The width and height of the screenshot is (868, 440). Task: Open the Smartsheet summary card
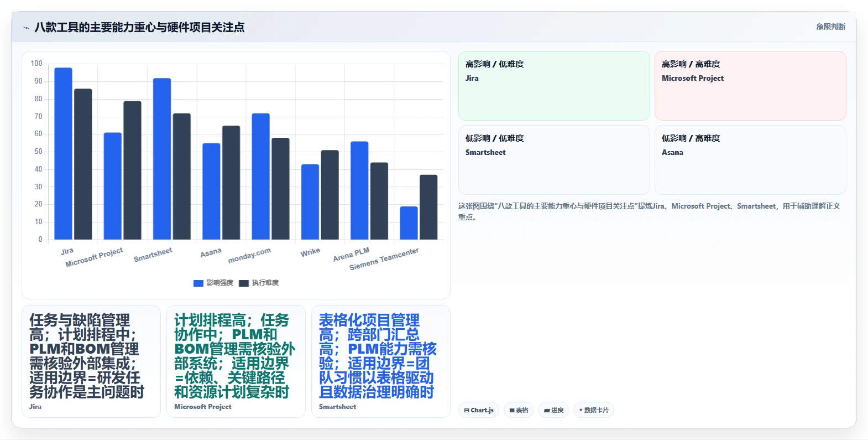click(x=381, y=361)
